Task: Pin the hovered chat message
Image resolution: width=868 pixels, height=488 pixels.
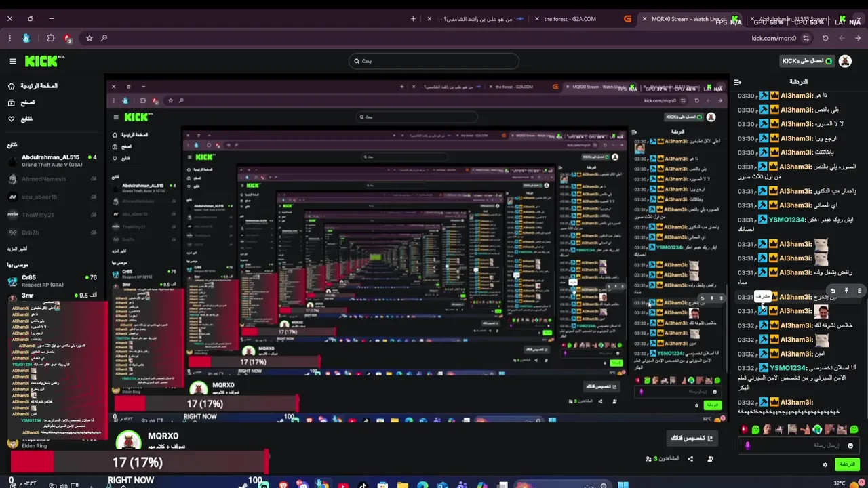Action: pos(846,291)
